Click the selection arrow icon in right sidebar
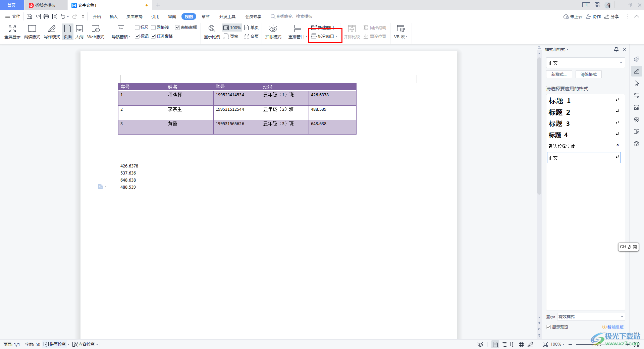The height and width of the screenshot is (349, 644). pyautogui.click(x=637, y=83)
